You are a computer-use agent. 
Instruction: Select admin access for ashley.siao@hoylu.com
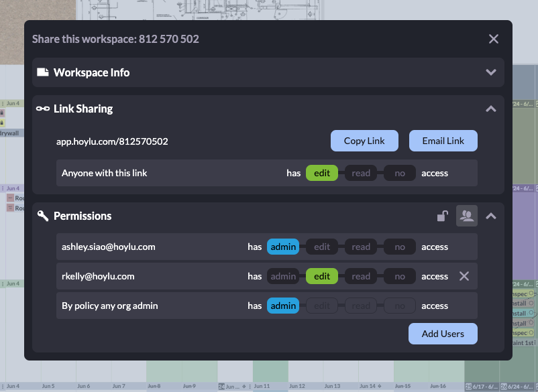283,247
